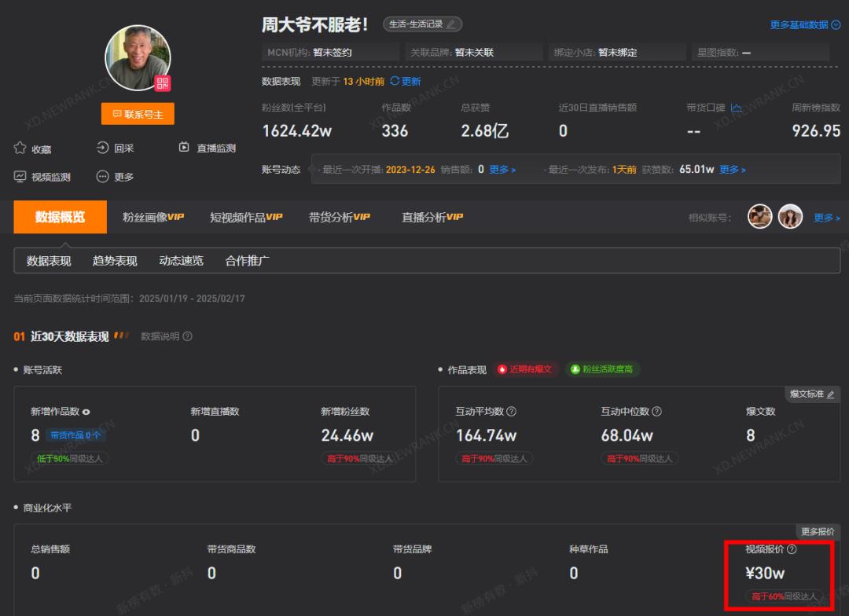
Task: Expand 更多基础数据 section
Action: coord(805,25)
